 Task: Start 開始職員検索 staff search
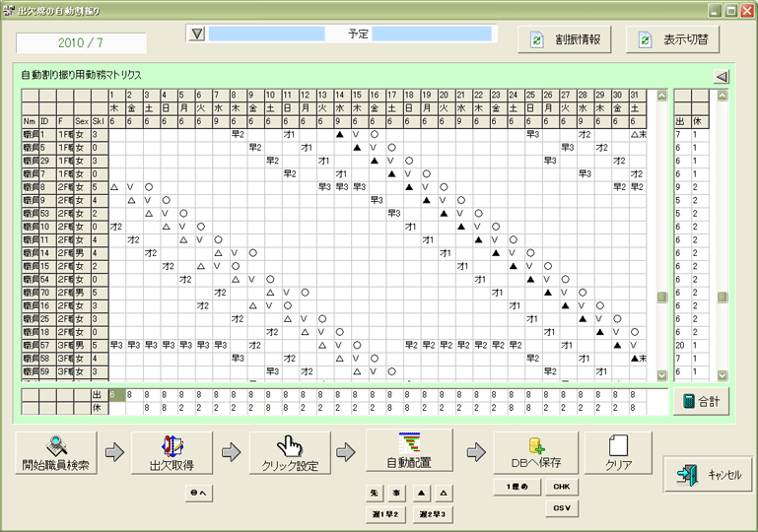pos(56,453)
